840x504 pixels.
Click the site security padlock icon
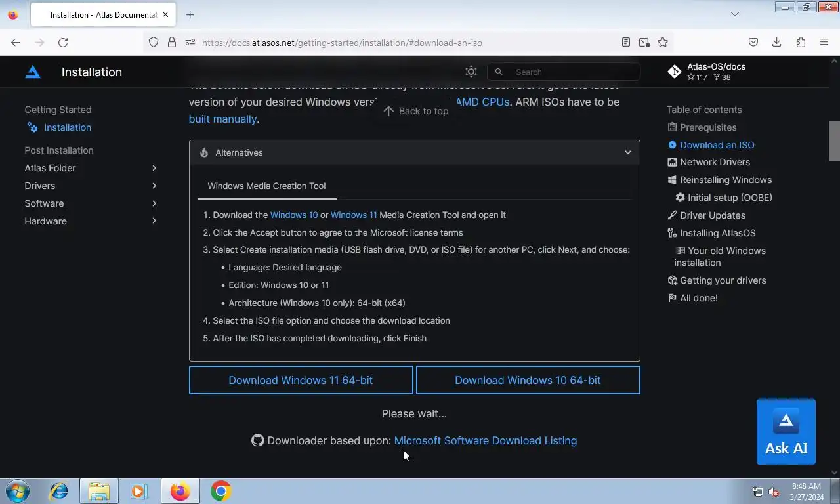click(172, 43)
